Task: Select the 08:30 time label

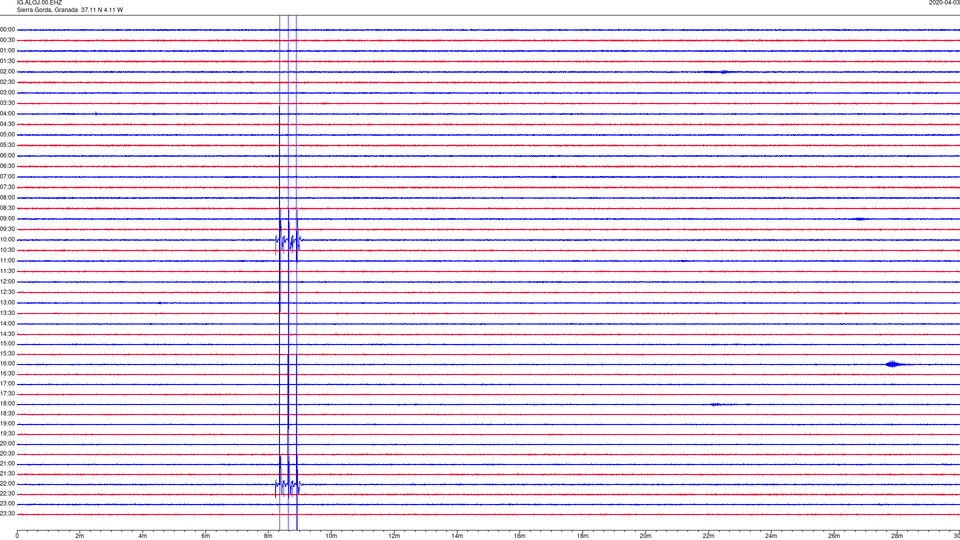Action: click(7, 208)
